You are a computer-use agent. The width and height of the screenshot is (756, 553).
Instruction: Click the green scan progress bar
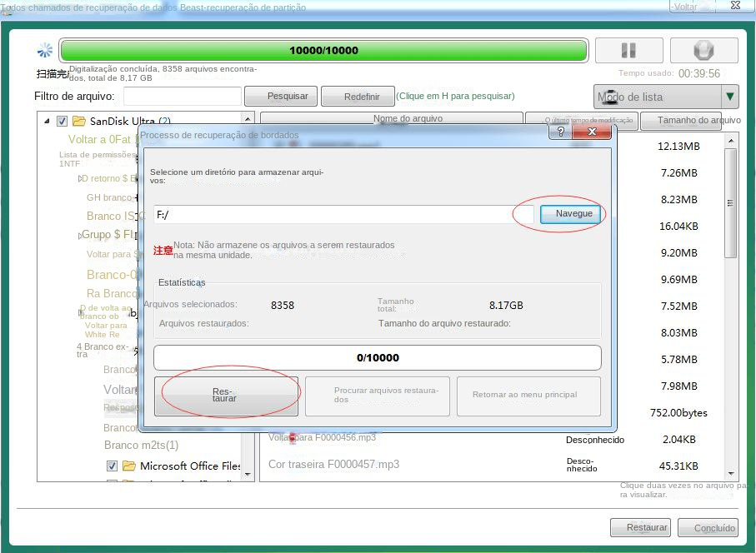tap(323, 50)
